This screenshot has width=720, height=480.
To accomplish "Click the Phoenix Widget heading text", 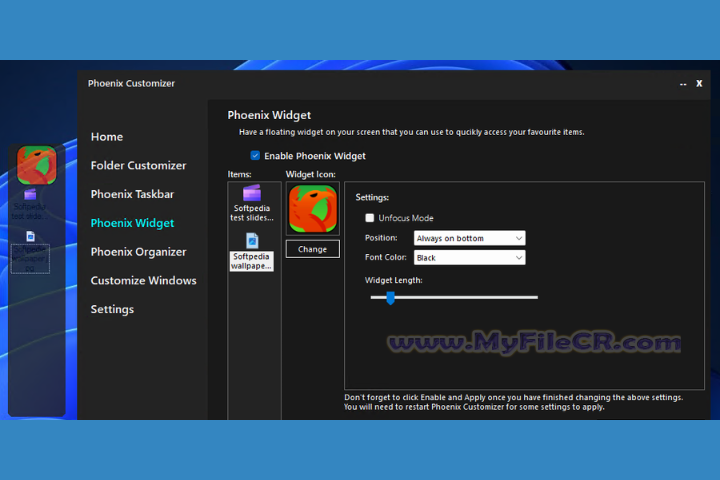I will point(269,115).
